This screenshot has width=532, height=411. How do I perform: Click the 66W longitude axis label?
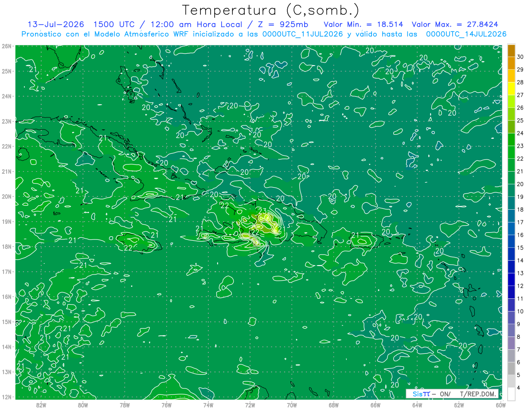[x=376, y=405]
